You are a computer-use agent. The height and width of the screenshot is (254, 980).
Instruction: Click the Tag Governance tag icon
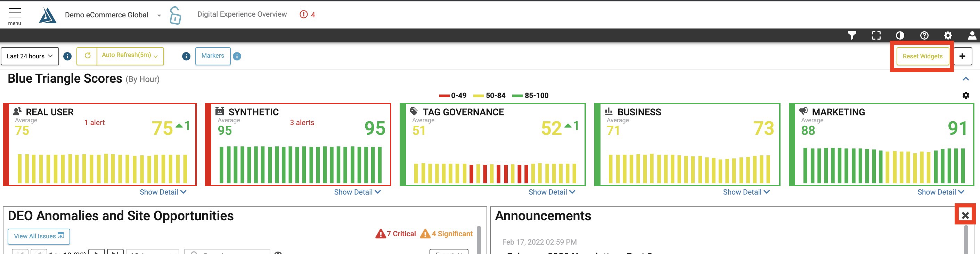[414, 112]
